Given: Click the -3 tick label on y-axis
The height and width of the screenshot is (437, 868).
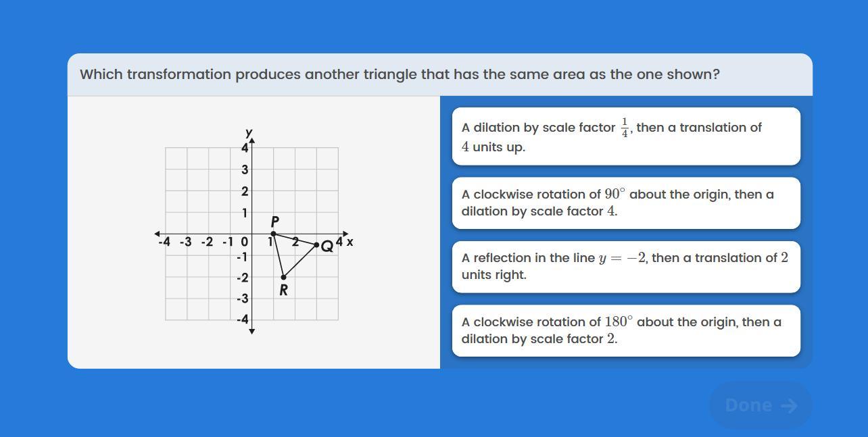Looking at the screenshot, I should pos(242,299).
